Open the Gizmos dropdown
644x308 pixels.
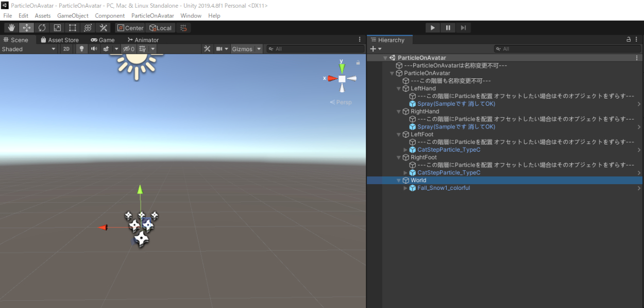point(246,49)
